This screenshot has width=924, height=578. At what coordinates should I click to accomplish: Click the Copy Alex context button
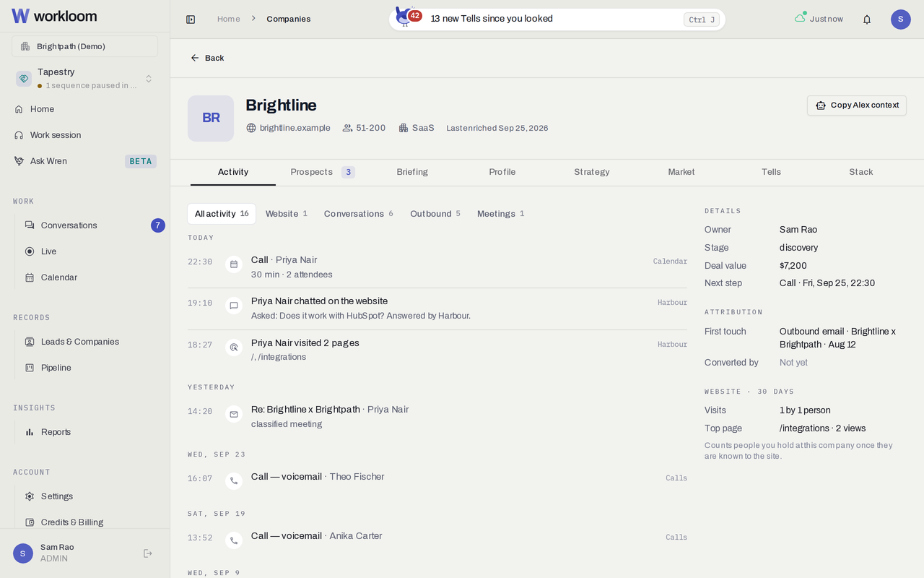pyautogui.click(x=857, y=105)
